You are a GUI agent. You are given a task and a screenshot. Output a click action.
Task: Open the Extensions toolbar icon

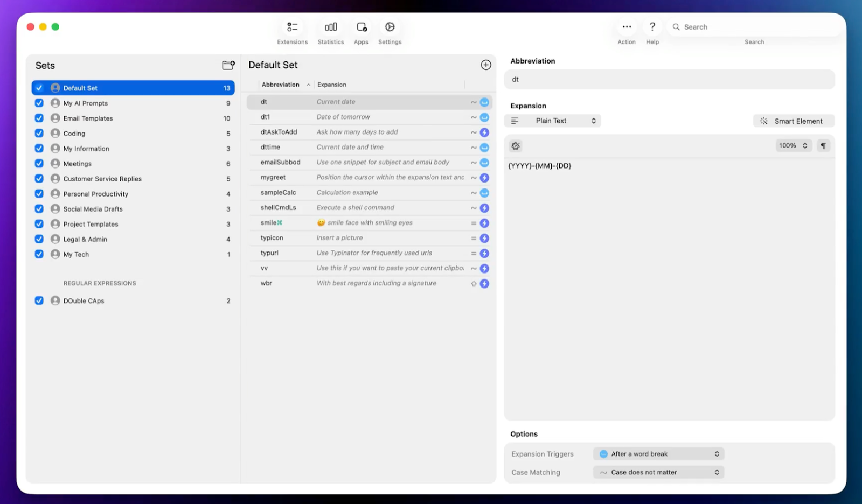pyautogui.click(x=293, y=27)
